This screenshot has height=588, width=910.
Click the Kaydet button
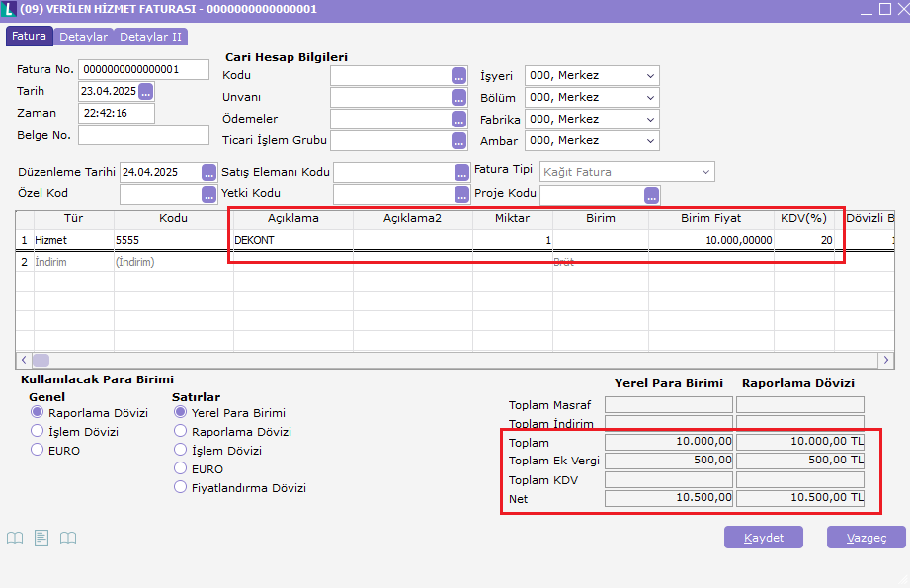coord(763,538)
